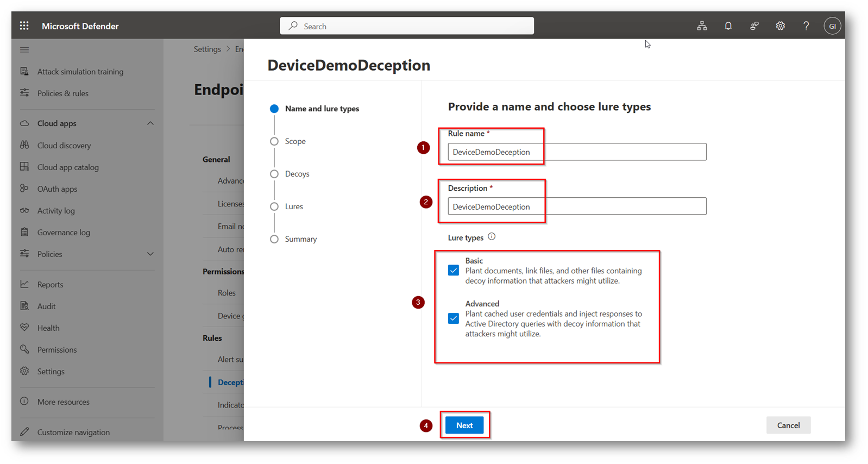The image size is (868, 464).
Task: Open the notifications bell
Action: pos(728,26)
